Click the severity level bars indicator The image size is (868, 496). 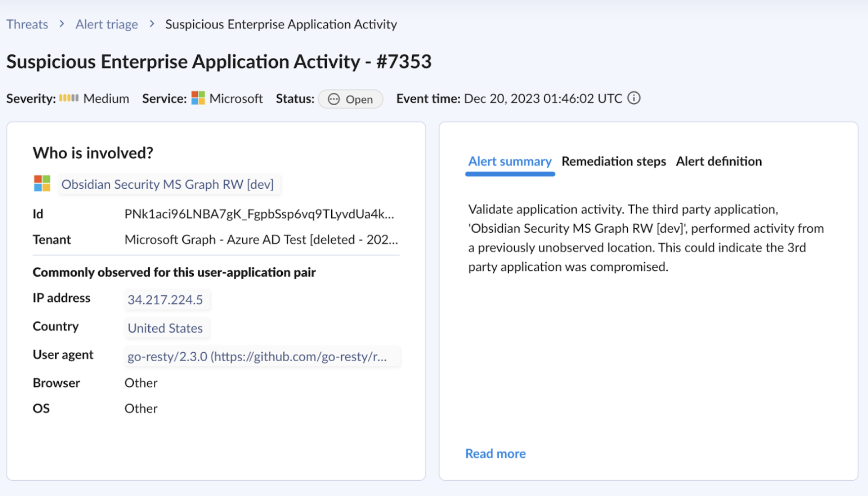tap(69, 98)
